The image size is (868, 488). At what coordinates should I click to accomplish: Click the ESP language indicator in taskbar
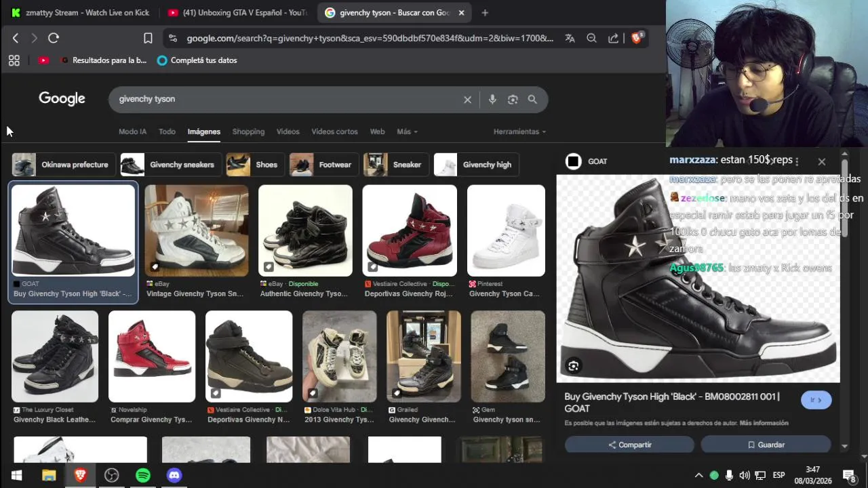779,475
